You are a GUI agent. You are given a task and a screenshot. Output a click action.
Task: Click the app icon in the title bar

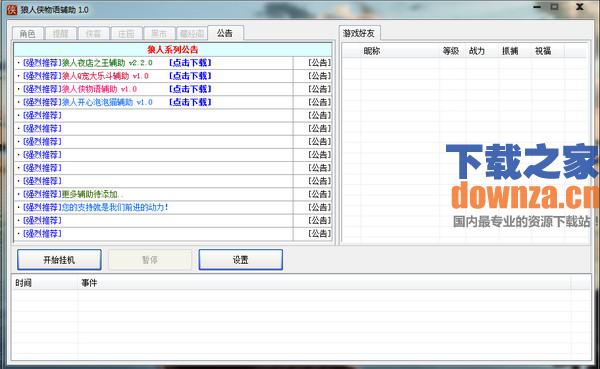[x=12, y=9]
